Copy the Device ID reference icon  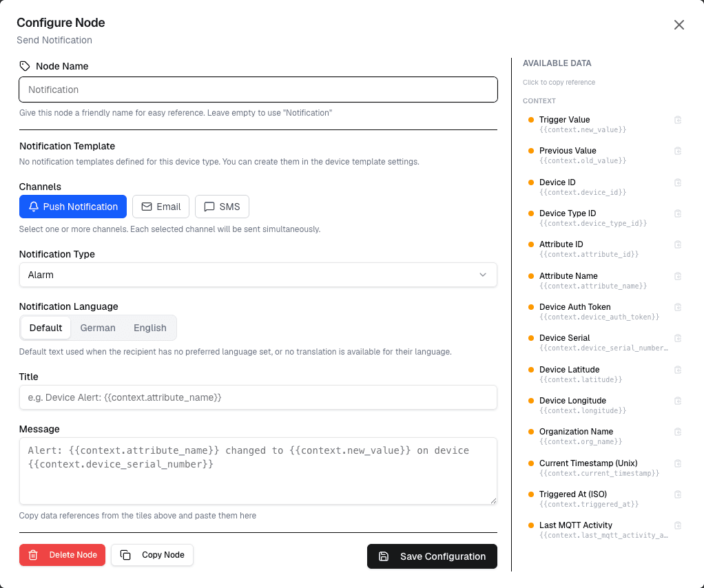[x=678, y=182]
